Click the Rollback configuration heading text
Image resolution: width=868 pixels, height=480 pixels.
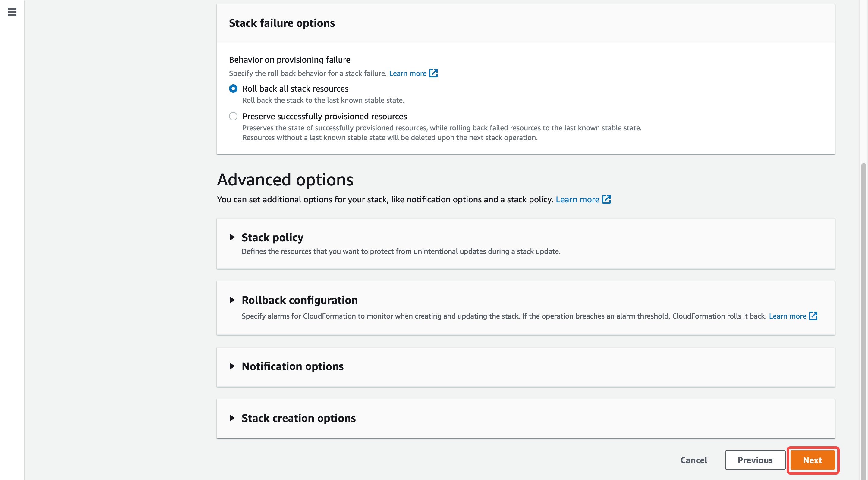(x=300, y=300)
